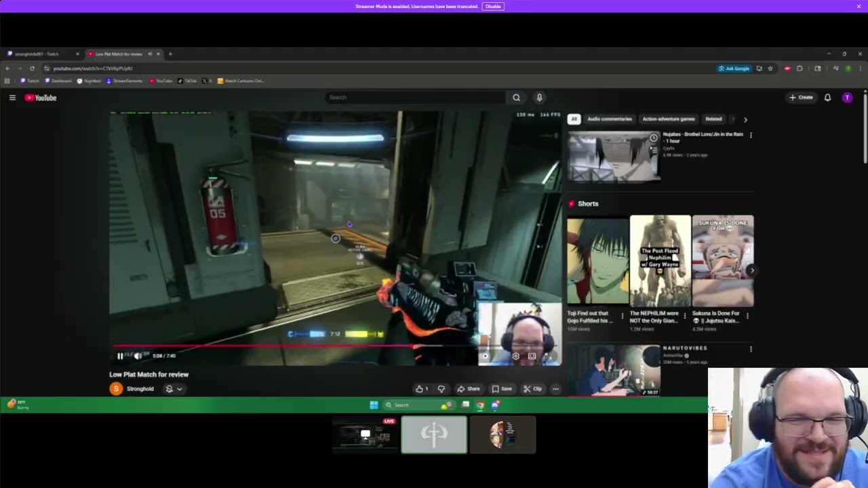The width and height of the screenshot is (868, 488).
Task: Open the Nujabes Brothel Love video thumbnail
Action: click(614, 157)
